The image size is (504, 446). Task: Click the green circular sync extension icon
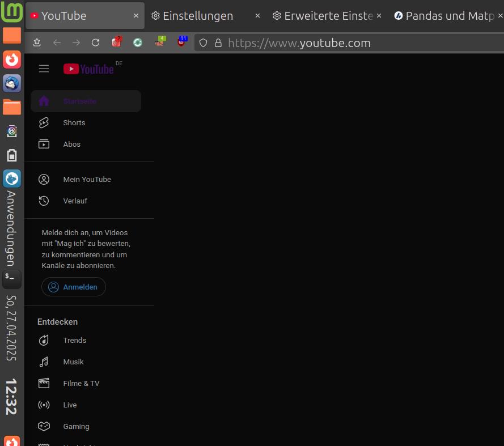(138, 43)
